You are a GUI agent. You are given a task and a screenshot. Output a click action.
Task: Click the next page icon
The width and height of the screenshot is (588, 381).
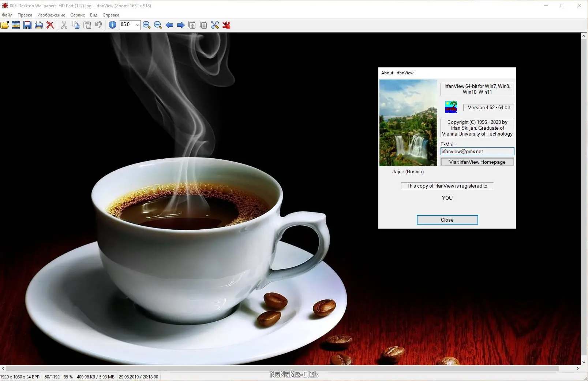coord(203,25)
